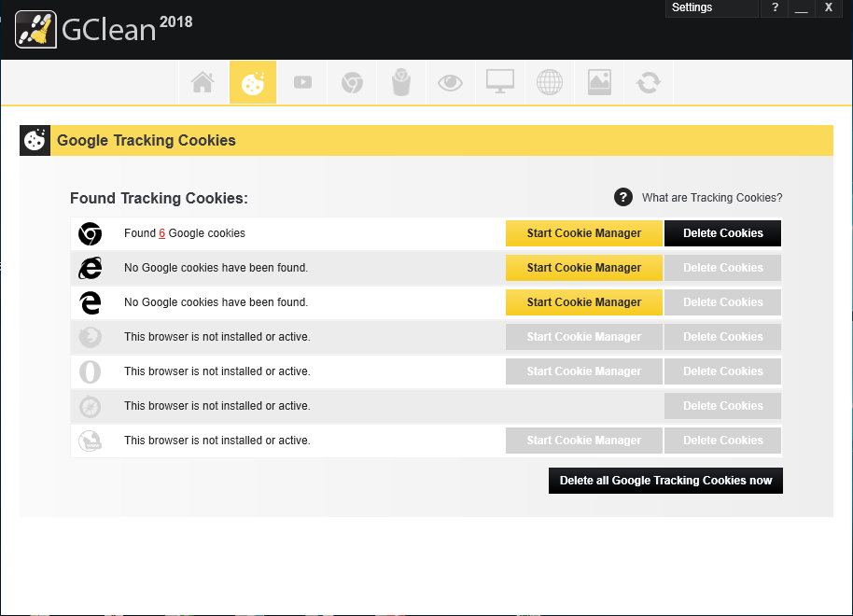853x616 pixels.
Task: Delete all Google Tracking Cookies now
Action: [x=665, y=481]
